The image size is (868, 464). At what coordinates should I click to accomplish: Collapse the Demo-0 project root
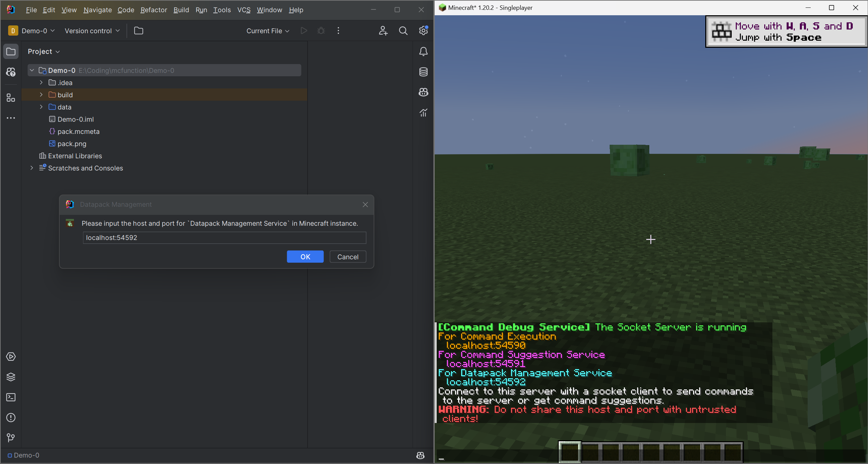tap(32, 70)
